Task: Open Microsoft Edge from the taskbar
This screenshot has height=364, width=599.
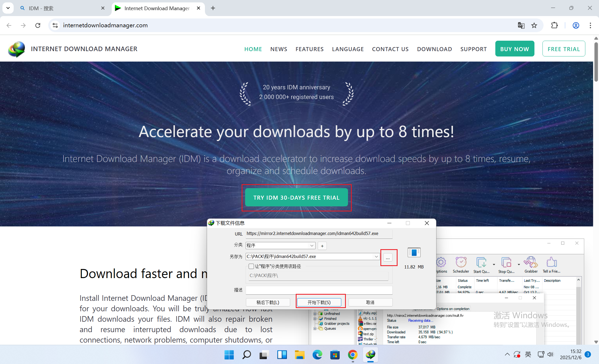Action: [317, 355]
